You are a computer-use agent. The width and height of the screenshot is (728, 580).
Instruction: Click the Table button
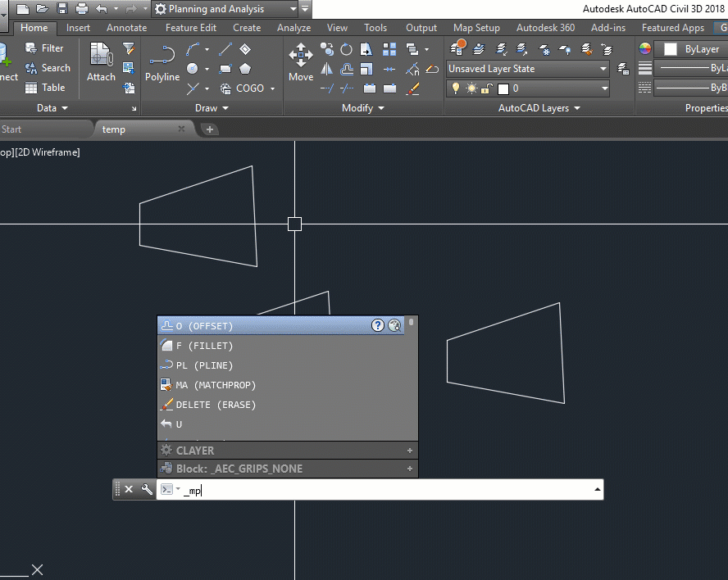point(44,88)
